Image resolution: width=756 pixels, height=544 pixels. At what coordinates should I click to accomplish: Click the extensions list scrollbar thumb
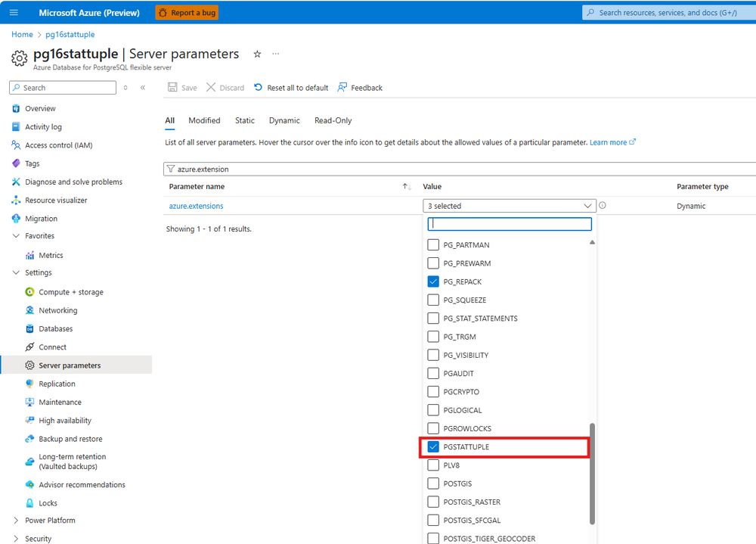(x=592, y=474)
